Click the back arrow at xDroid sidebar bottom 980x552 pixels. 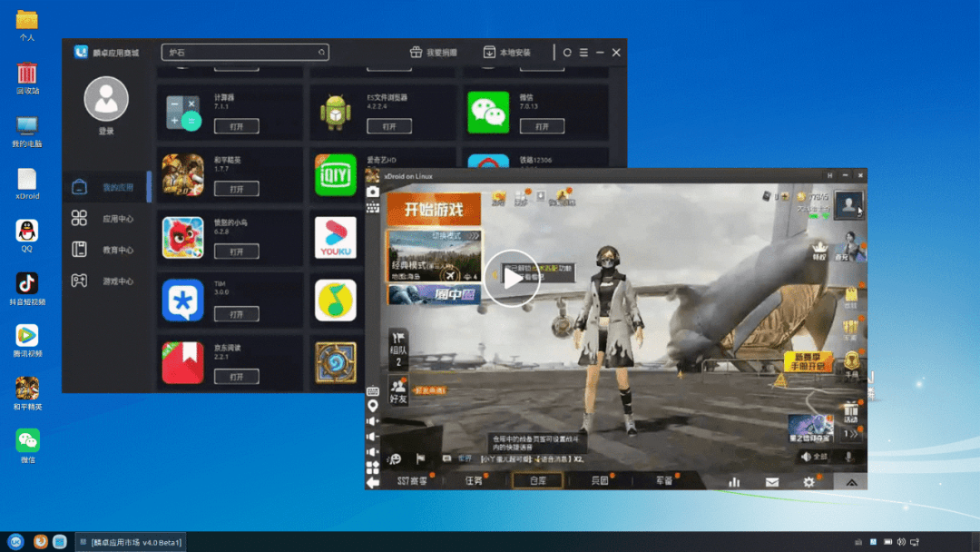(x=373, y=483)
